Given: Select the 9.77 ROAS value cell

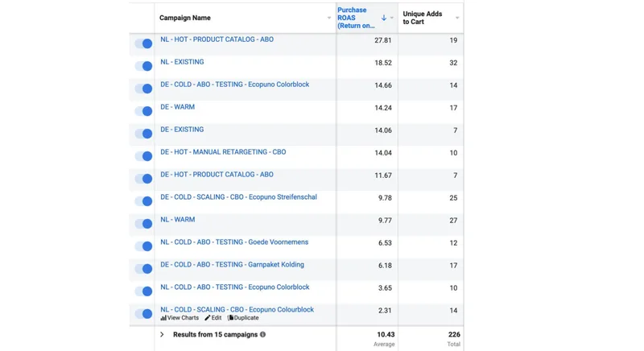Looking at the screenshot, I should (x=385, y=221).
